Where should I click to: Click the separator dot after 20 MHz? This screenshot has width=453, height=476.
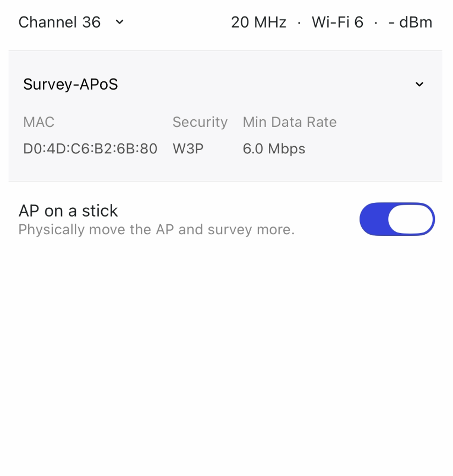pos(299,23)
